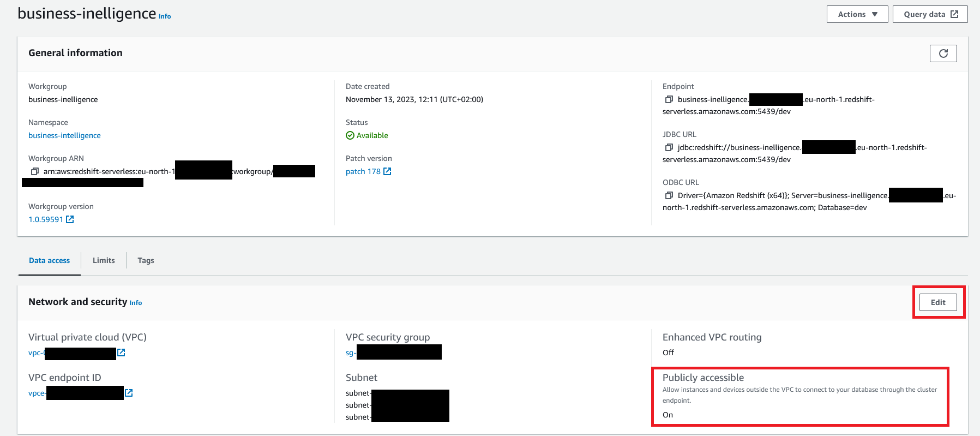Refresh General information panel
Viewport: 980px width, 436px height.
point(943,53)
